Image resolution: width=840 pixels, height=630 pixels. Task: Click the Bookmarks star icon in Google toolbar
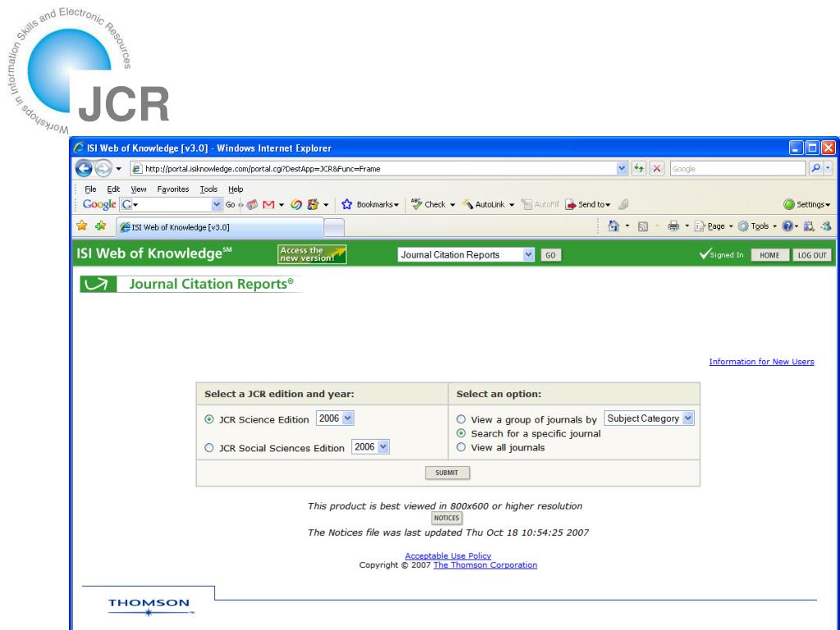point(347,204)
